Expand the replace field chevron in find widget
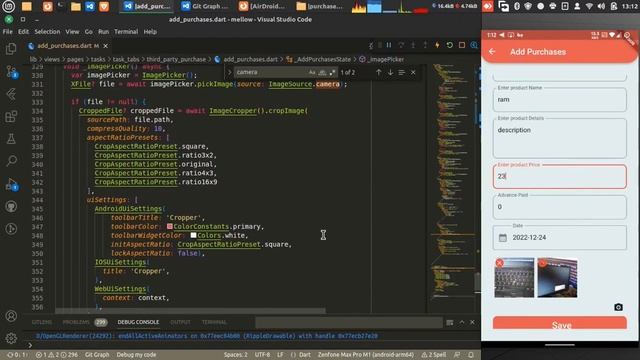 tap(229, 72)
